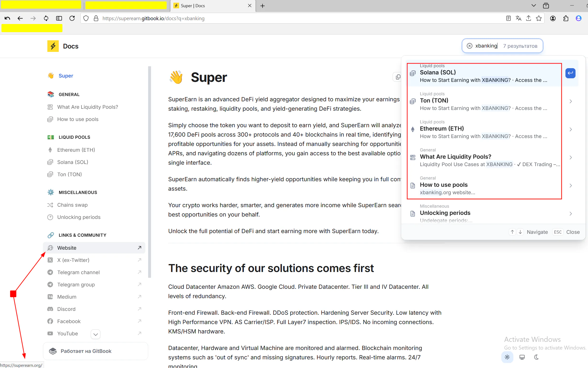588x368 pixels.
Task: Click the yellow lightning Docs logo
Action: pyautogui.click(x=53, y=46)
